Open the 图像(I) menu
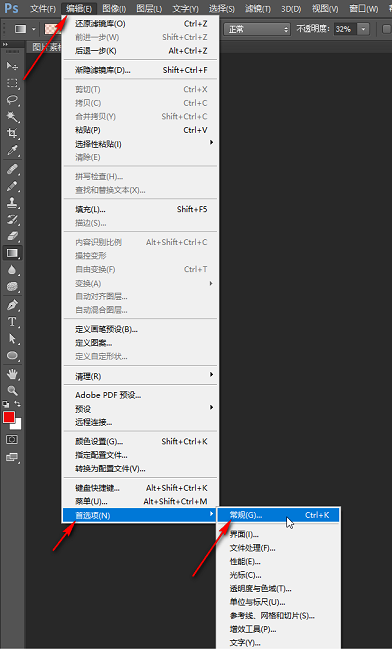The width and height of the screenshot is (392, 650). point(114,9)
